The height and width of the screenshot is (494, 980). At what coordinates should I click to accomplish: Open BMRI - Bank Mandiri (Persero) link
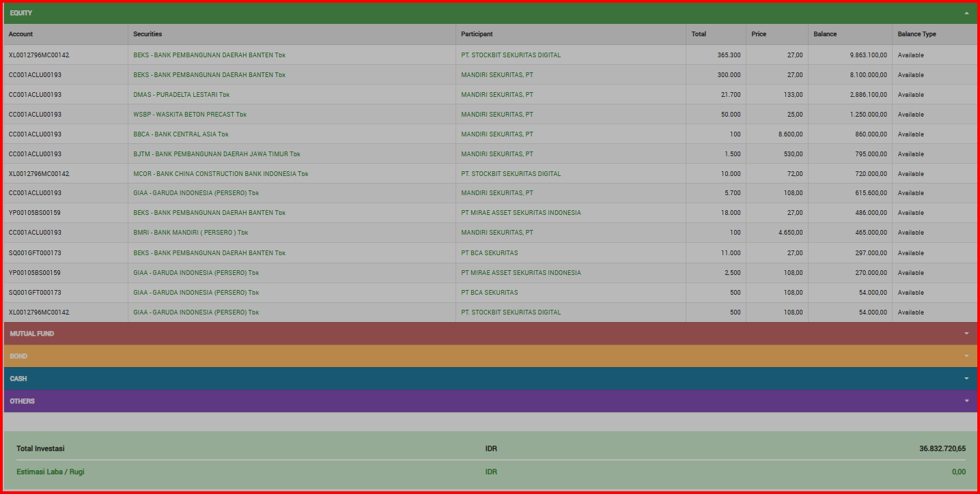coord(191,233)
